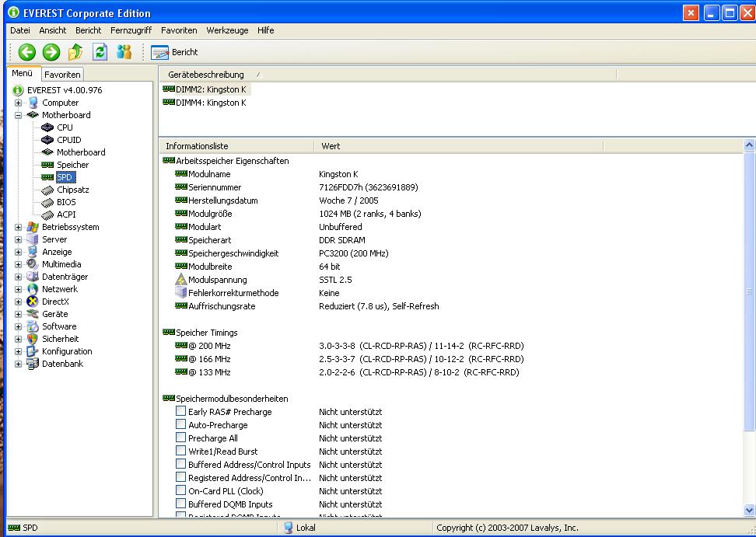Select the DIMM4: Kingston K row

205,103
